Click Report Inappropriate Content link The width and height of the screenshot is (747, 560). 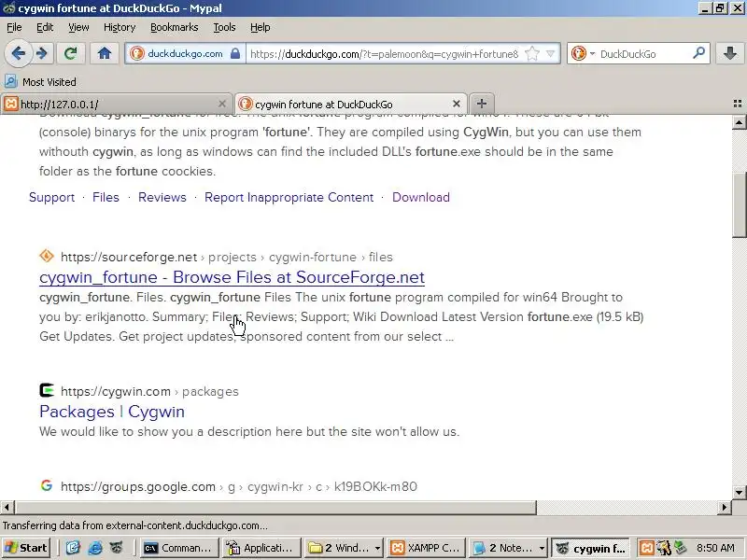(x=289, y=197)
